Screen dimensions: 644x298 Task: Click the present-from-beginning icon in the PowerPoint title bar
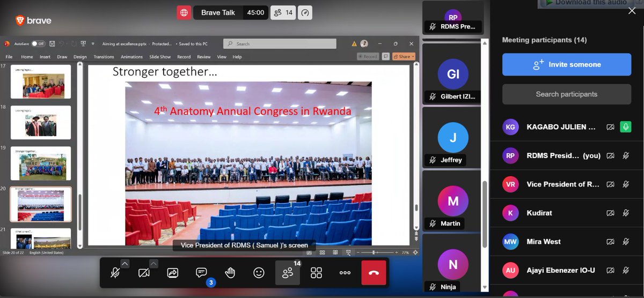[83, 44]
